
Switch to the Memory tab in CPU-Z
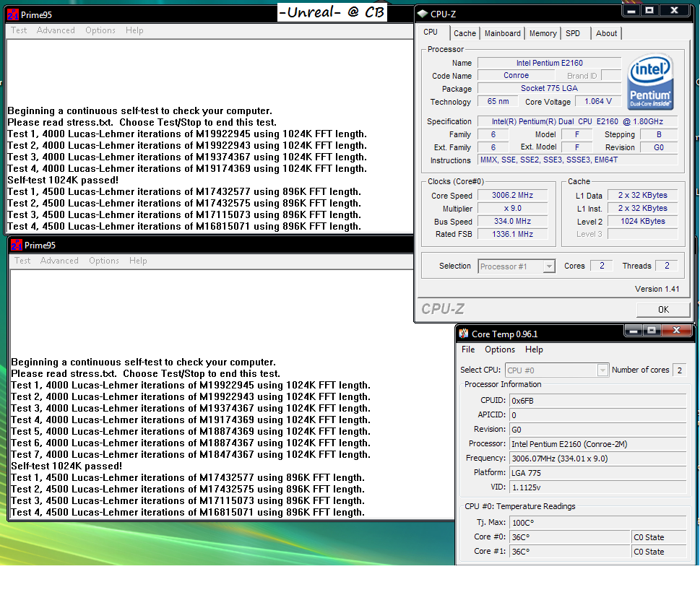tap(543, 33)
